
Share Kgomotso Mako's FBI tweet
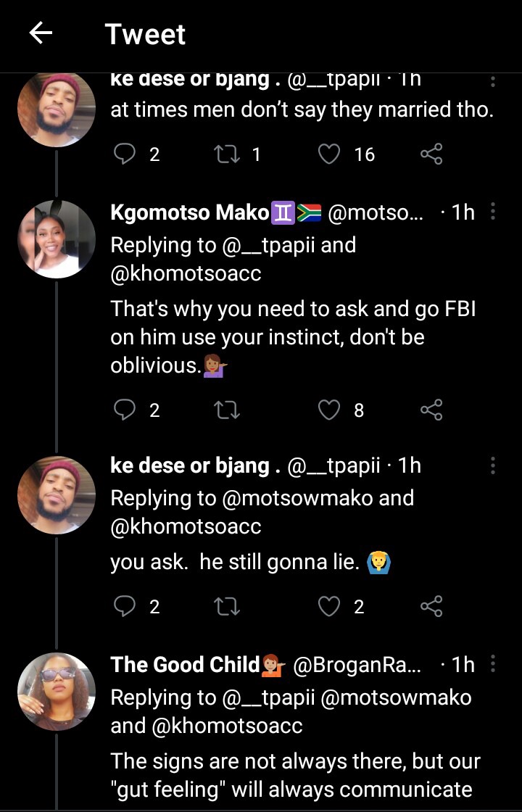pyautogui.click(x=431, y=410)
